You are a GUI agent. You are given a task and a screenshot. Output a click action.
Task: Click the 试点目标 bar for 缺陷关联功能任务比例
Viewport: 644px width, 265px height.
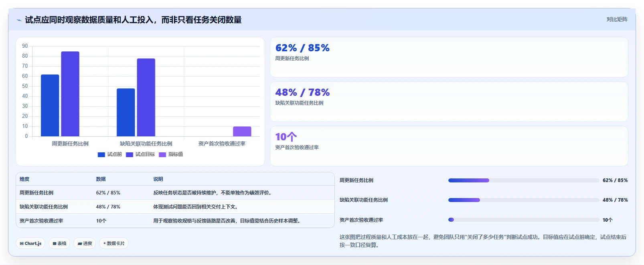point(146,97)
